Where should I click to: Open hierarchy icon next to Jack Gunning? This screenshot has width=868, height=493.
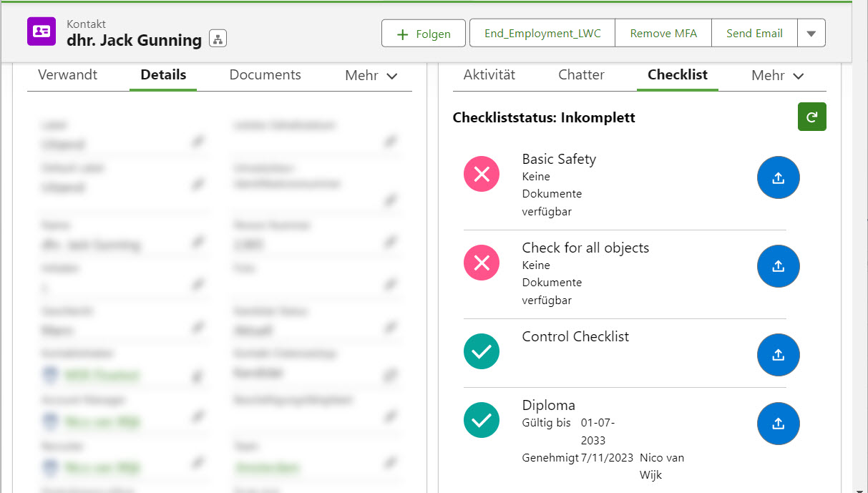click(218, 39)
